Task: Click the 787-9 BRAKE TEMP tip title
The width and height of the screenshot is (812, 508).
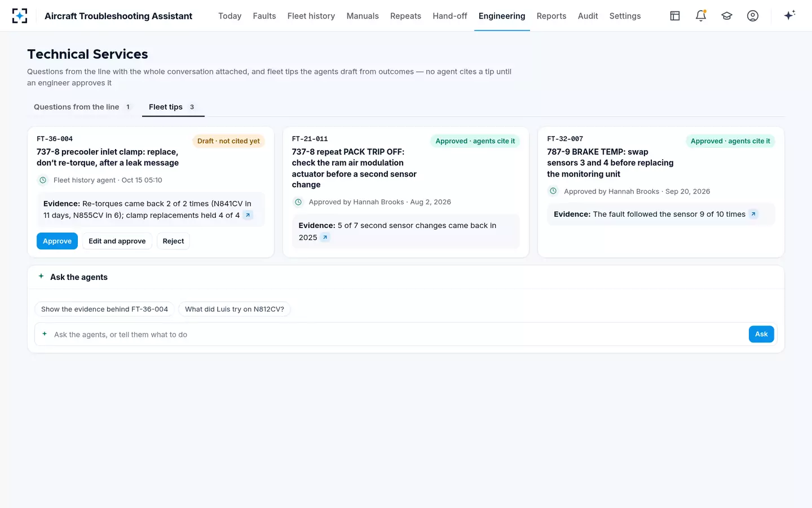Action: [610, 163]
